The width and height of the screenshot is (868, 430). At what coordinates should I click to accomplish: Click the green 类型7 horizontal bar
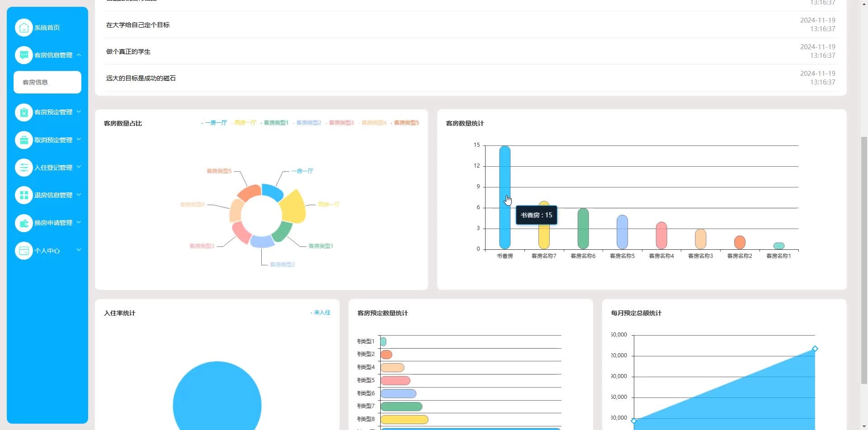tap(401, 407)
